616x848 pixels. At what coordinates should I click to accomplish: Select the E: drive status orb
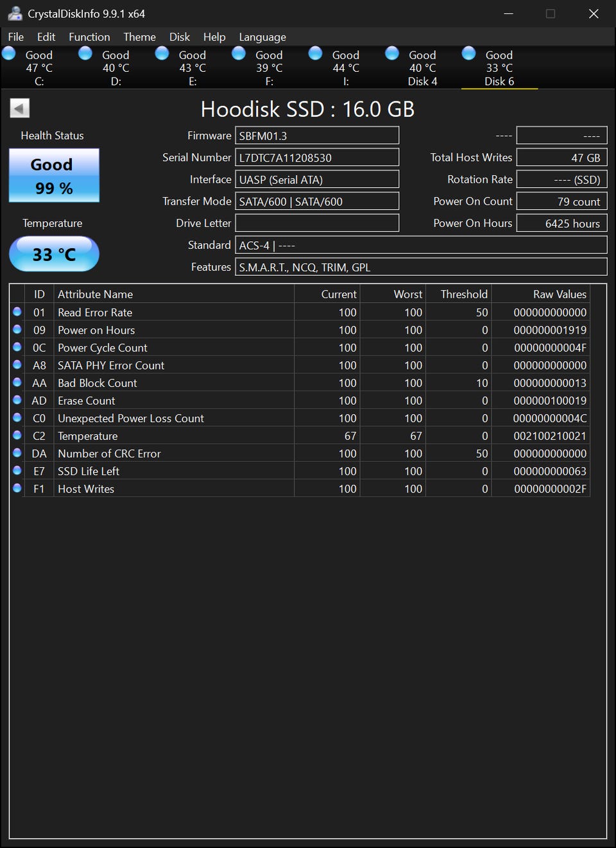(x=162, y=53)
